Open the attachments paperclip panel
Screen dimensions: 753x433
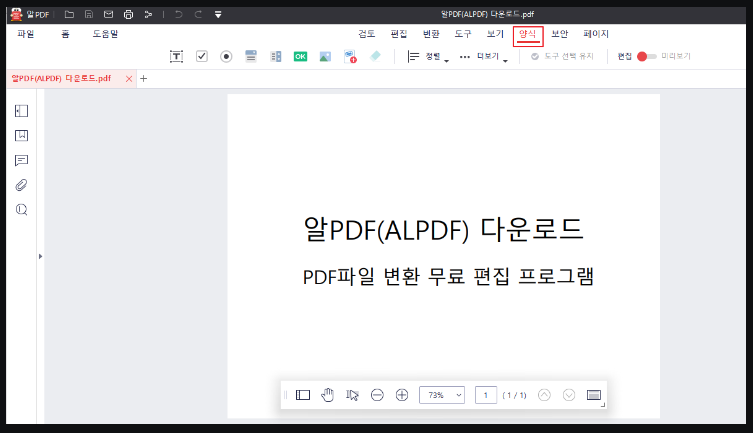click(22, 185)
